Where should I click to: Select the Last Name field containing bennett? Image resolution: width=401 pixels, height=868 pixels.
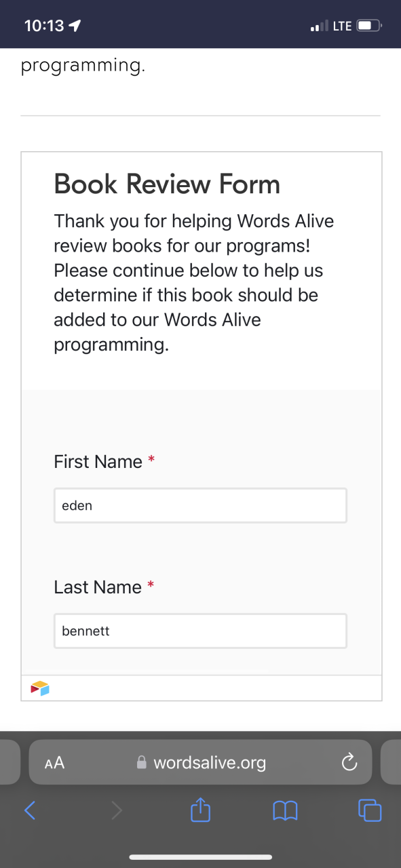(200, 631)
